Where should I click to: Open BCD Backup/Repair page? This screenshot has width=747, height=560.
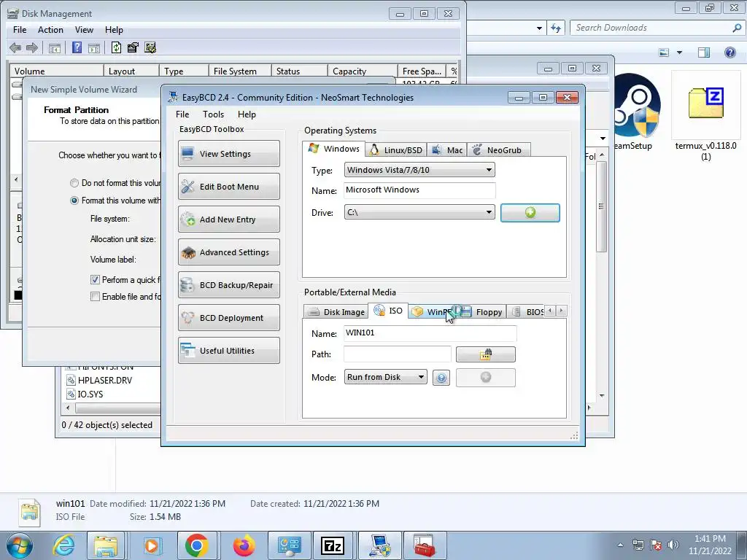pyautogui.click(x=228, y=285)
